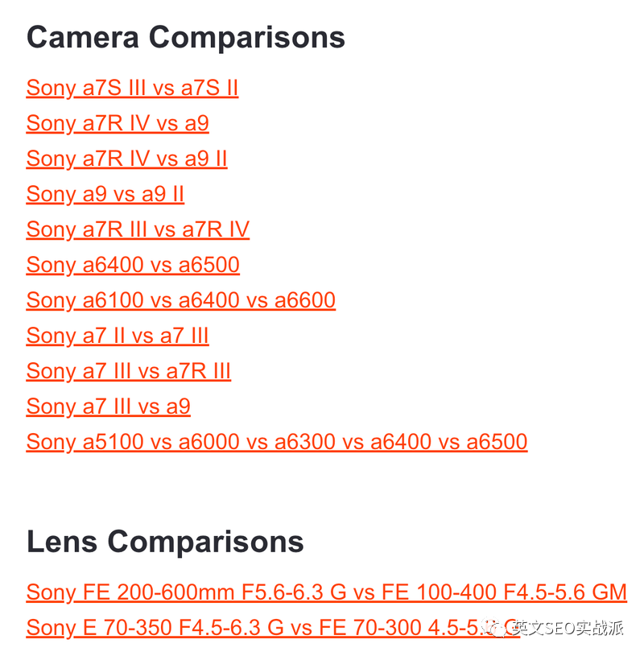This screenshot has height=656, width=644.
Task: Click the 英文SEO实战派 watermark text
Action: 568,628
